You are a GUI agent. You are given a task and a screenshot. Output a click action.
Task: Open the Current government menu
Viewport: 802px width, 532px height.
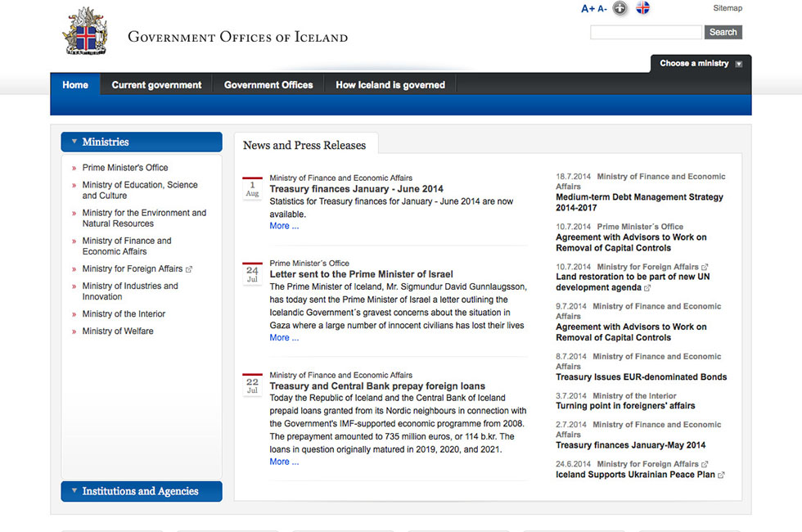point(156,85)
